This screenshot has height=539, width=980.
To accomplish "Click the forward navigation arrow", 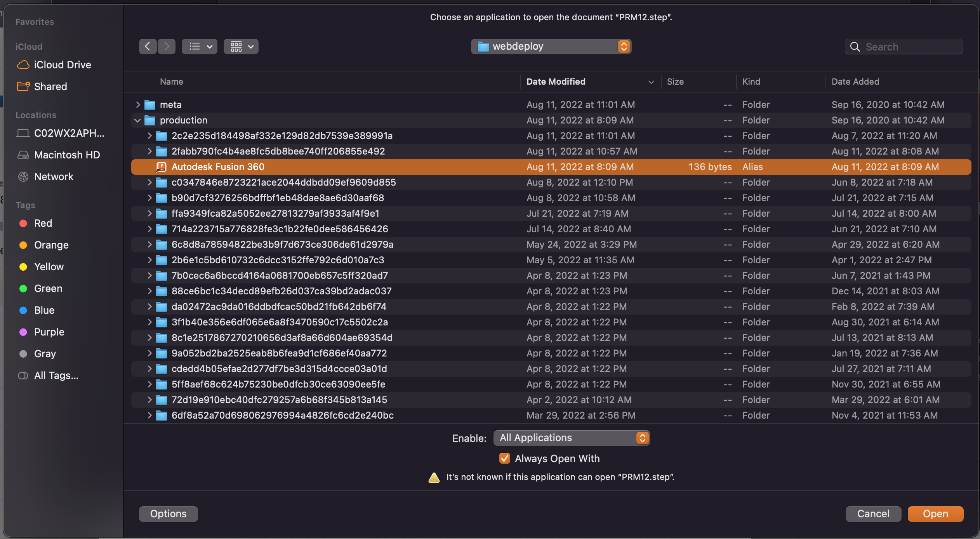I will 167,47.
